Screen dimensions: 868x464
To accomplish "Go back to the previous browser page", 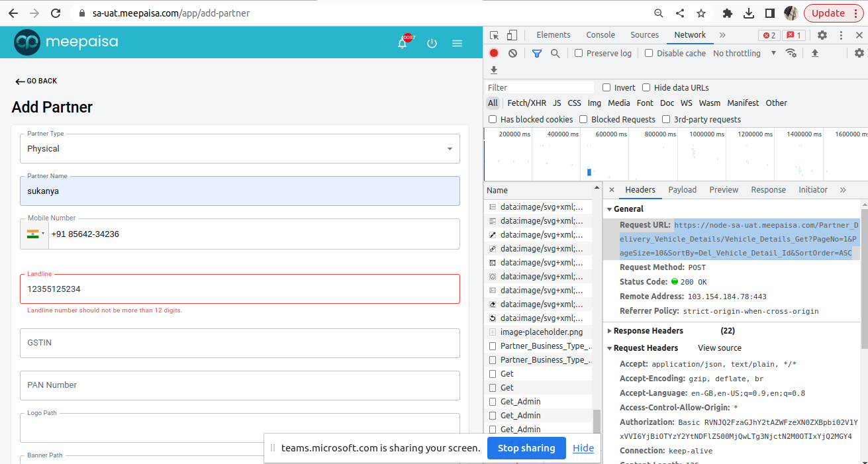I will 13,13.
